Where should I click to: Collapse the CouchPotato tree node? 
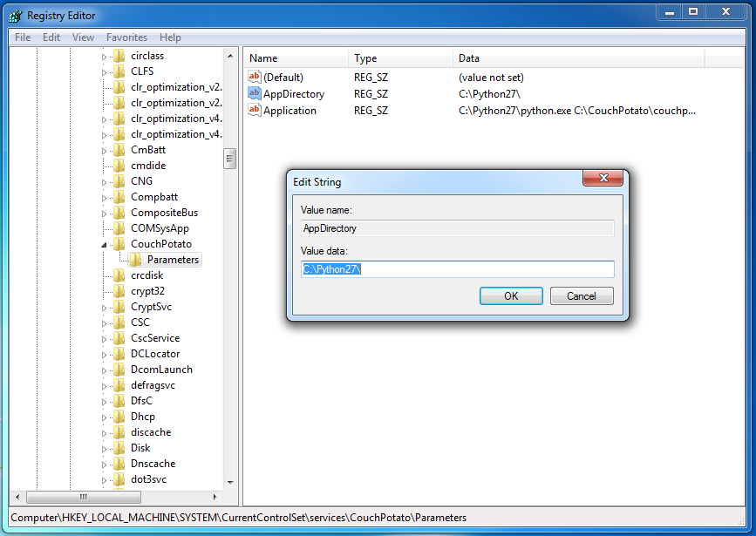104,245
